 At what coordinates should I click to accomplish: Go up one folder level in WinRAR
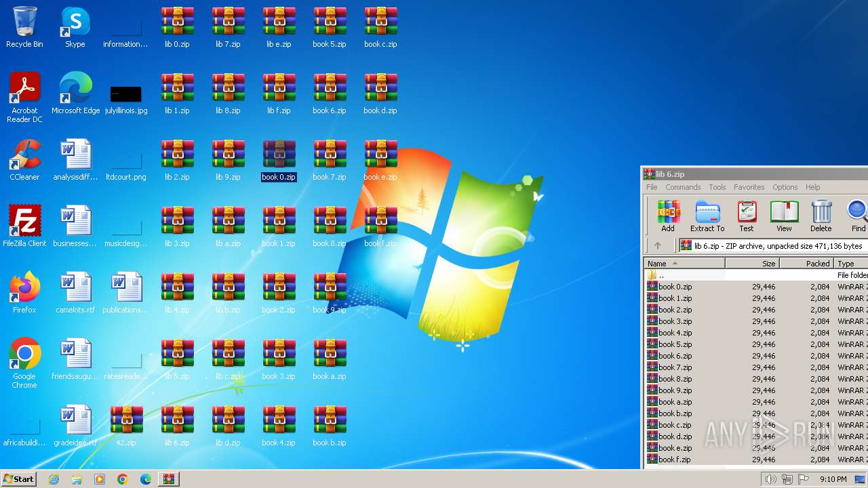click(657, 245)
